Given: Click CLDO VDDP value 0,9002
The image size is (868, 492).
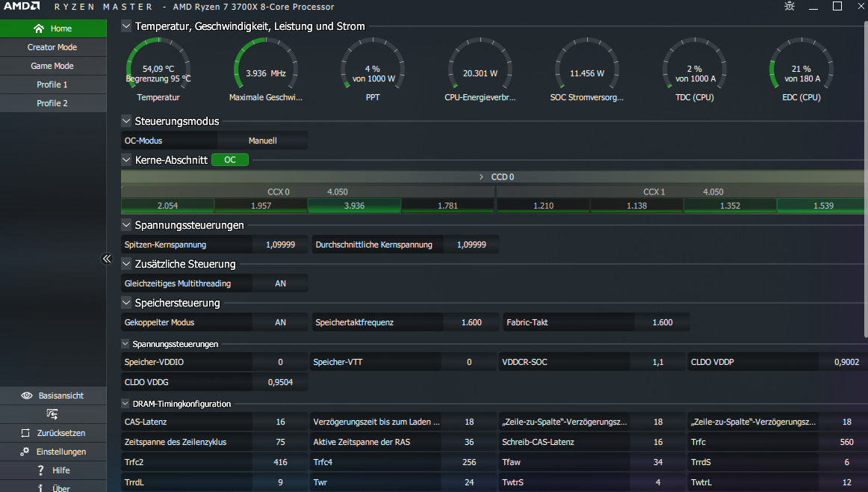Looking at the screenshot, I should 843,362.
